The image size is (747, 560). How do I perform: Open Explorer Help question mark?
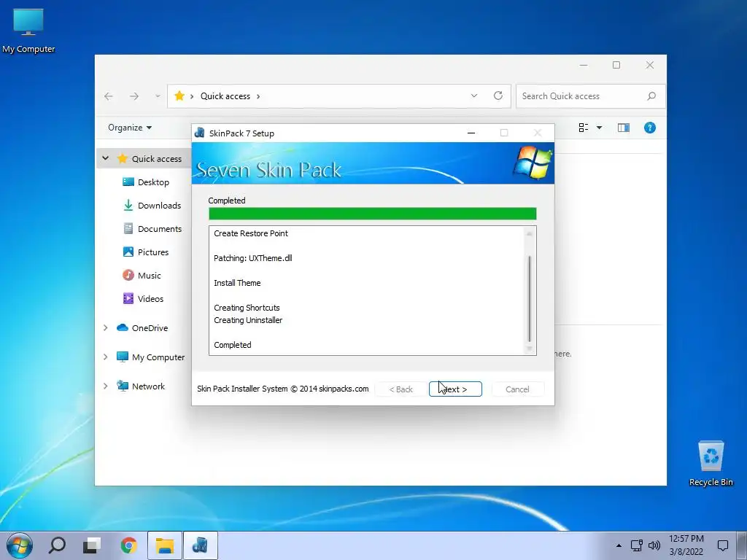coord(650,128)
